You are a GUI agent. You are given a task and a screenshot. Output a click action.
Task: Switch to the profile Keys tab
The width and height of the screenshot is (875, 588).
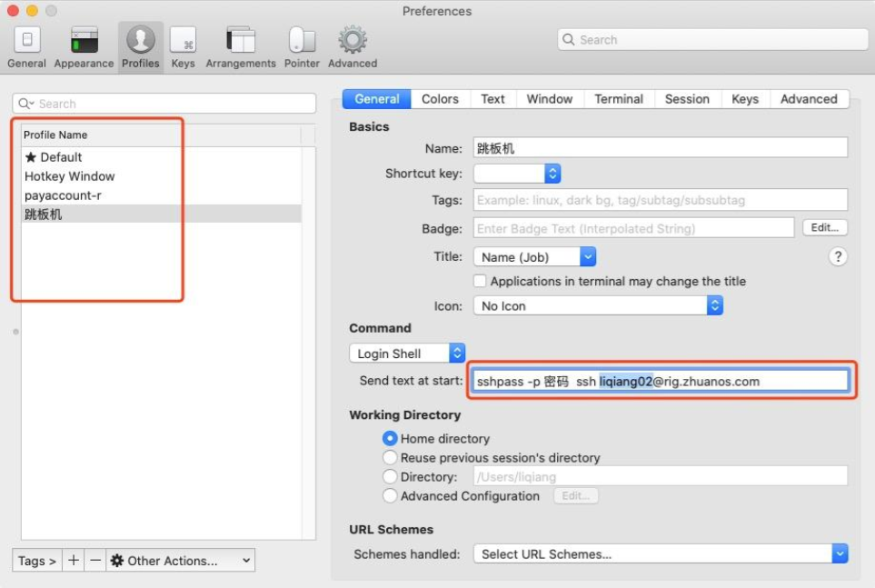(x=745, y=99)
